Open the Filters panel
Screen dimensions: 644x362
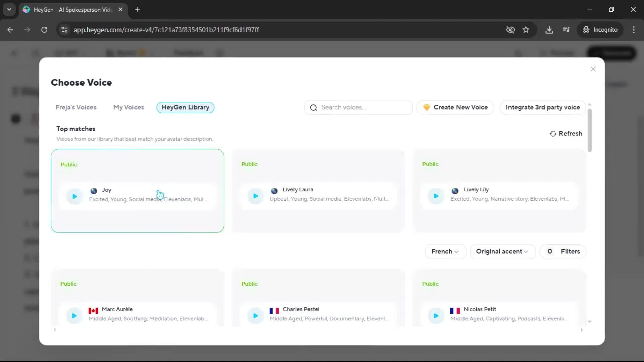tap(563, 251)
